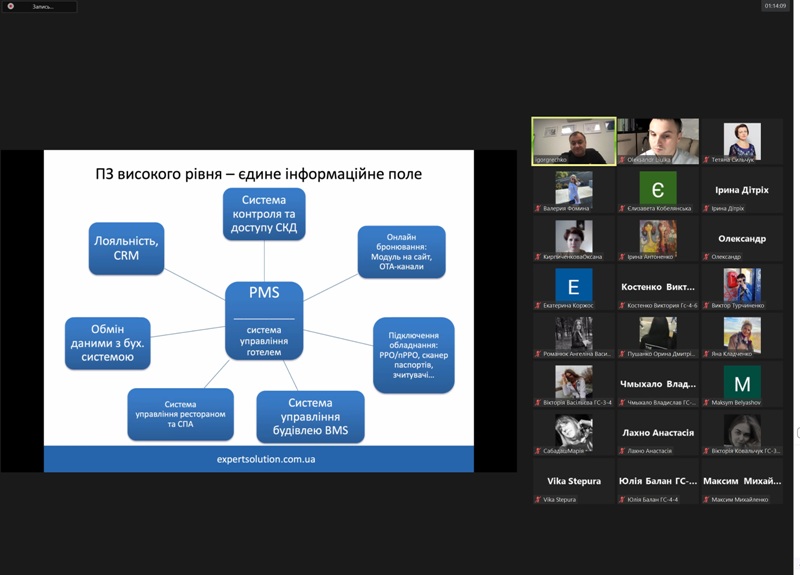The image size is (800, 575).
Task: Click the muted mic icon for Лахно Анастасія
Action: tap(622, 451)
